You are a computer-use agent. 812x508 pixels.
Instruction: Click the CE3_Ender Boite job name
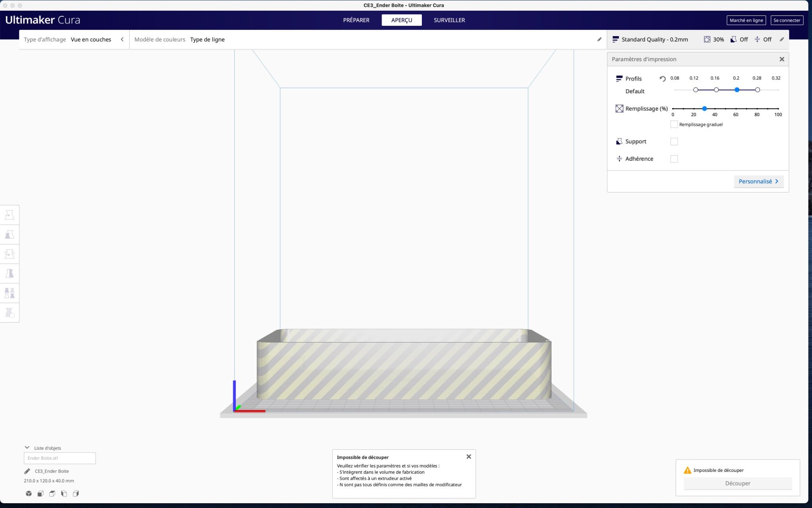coord(52,471)
